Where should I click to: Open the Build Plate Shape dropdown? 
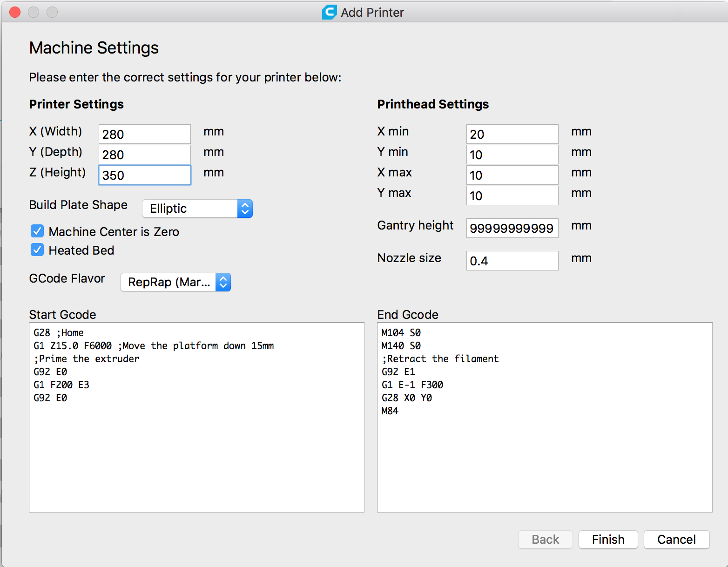click(x=197, y=209)
